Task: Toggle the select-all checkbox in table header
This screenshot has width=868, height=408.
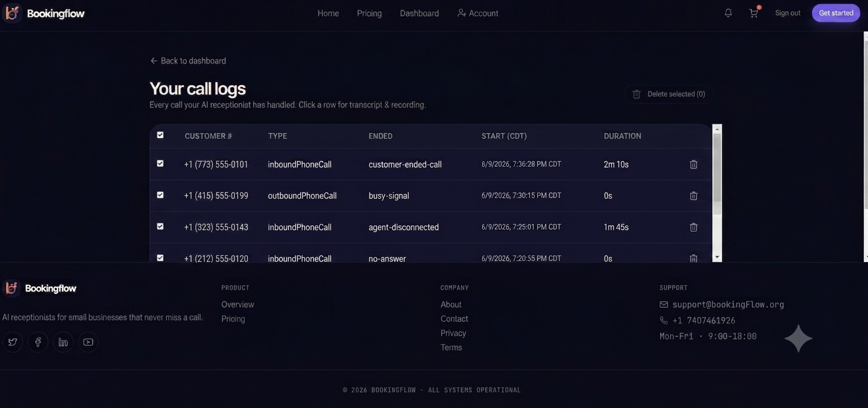Action: coord(160,135)
